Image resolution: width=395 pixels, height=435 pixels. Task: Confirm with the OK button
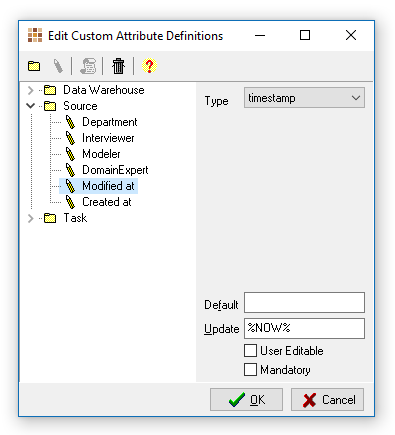(246, 399)
